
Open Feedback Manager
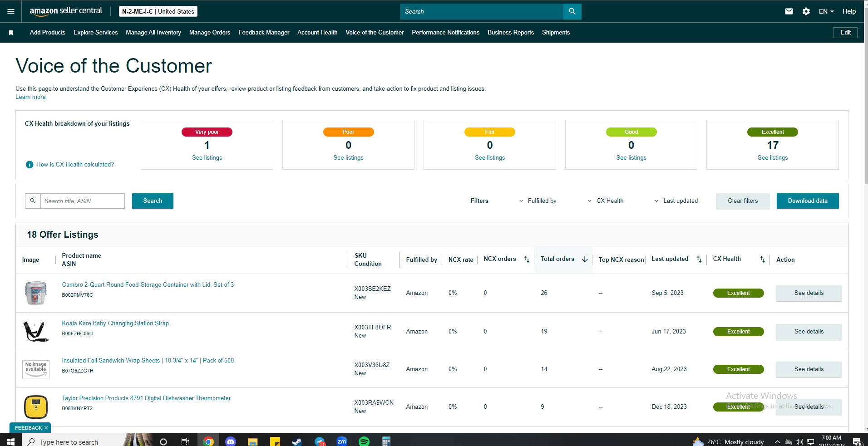point(264,32)
